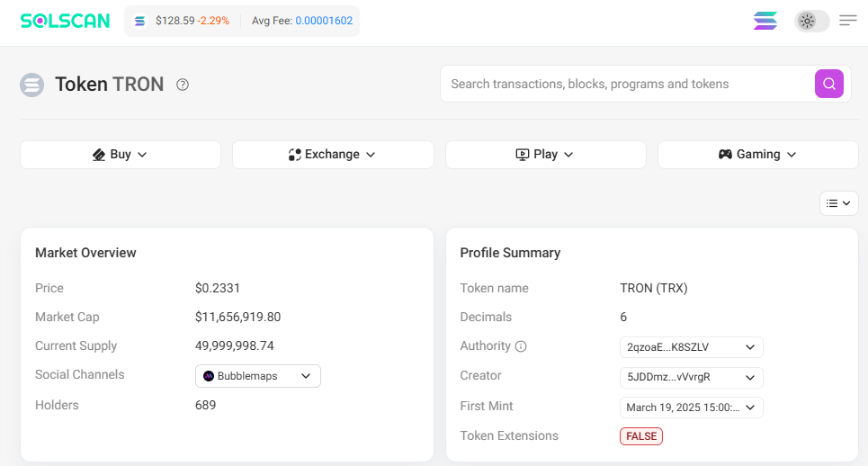Click the TRON token avatar icon

click(x=32, y=85)
